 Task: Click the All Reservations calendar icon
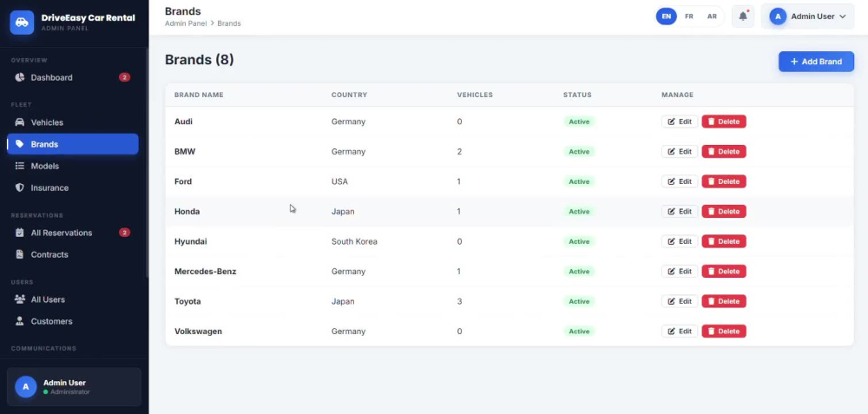coord(19,233)
